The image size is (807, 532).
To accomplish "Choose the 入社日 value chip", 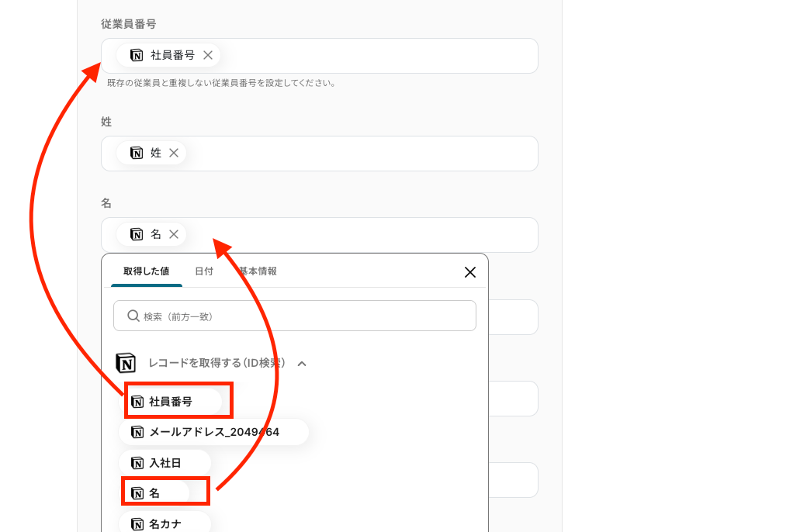I will [165, 463].
